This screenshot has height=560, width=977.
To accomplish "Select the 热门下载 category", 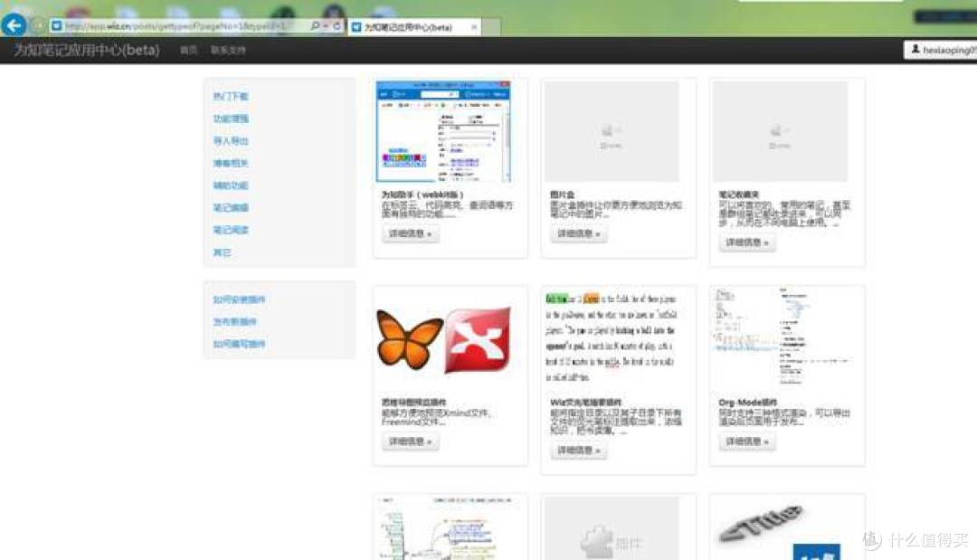I will pyautogui.click(x=231, y=96).
